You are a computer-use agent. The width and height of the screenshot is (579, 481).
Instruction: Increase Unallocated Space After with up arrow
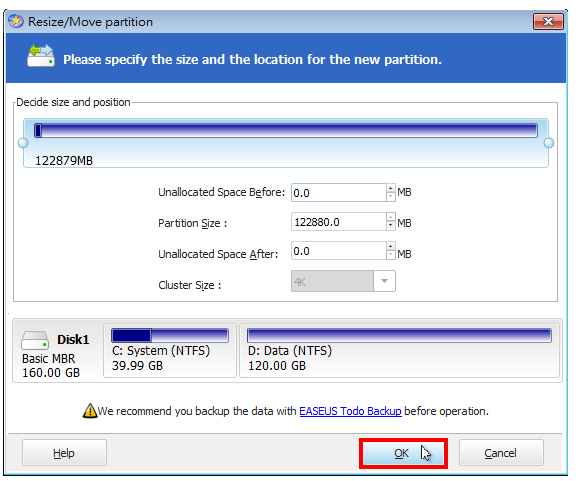391,247
